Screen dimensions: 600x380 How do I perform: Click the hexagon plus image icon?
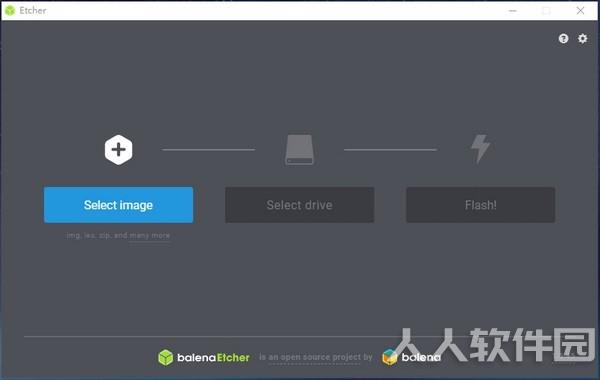[x=119, y=150]
